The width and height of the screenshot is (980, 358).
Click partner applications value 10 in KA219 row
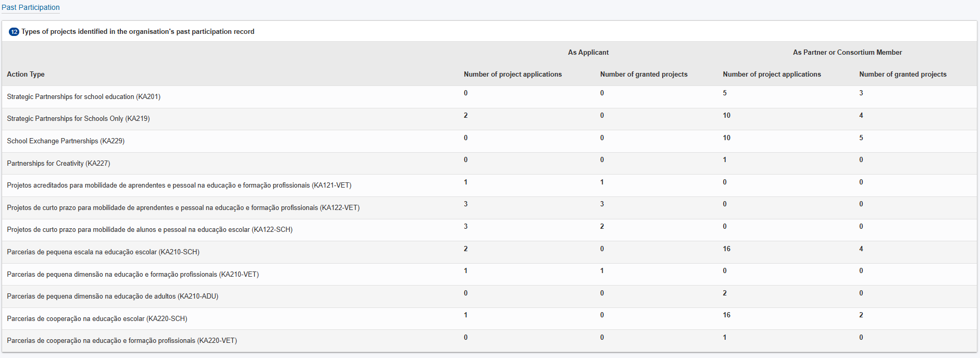727,116
